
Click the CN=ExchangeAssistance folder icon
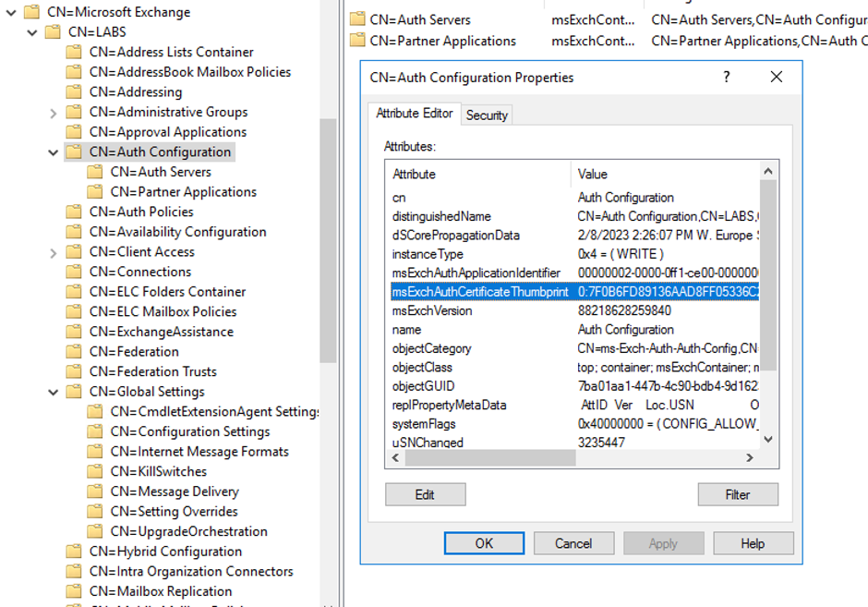[x=74, y=331]
